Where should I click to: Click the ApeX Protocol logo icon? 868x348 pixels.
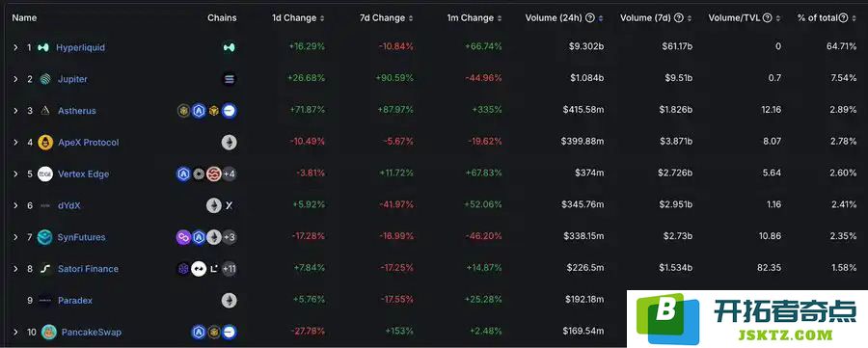tap(44, 142)
